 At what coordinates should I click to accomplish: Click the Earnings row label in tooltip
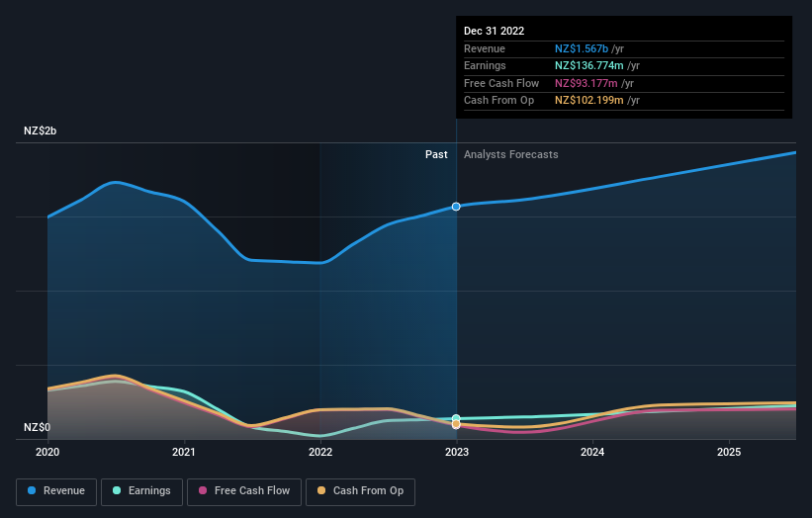click(486, 65)
